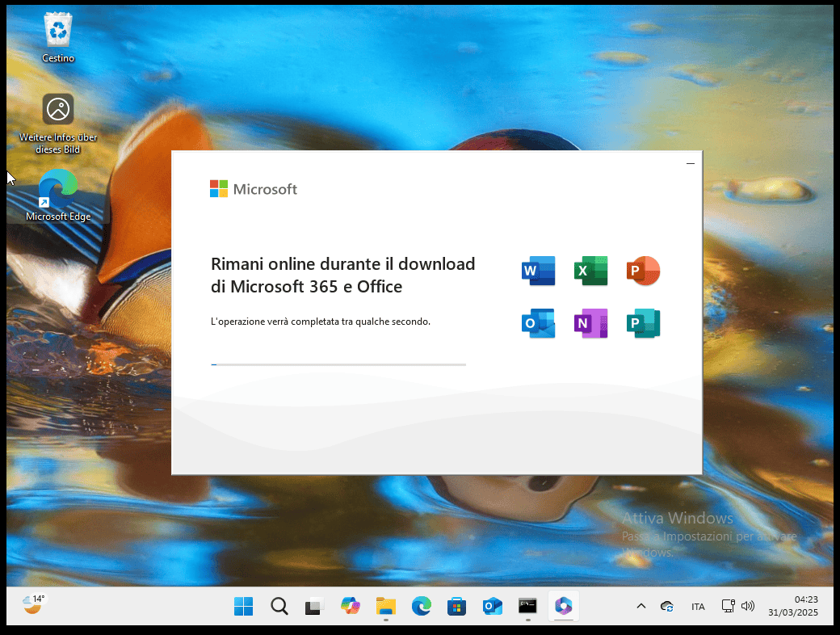Launch Copilot from the taskbar
This screenshot has width=840, height=635.
tap(350, 606)
